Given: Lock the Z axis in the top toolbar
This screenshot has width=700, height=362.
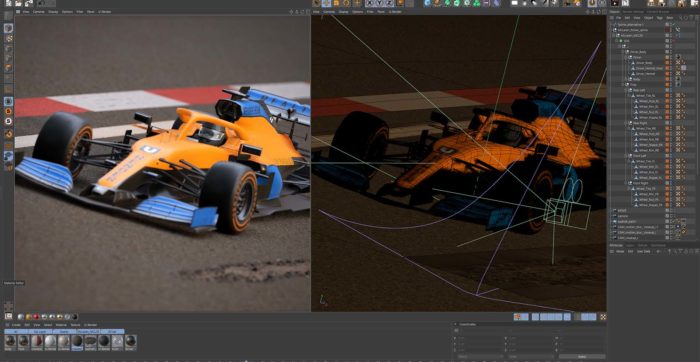Looking at the screenshot, I should click(389, 4).
